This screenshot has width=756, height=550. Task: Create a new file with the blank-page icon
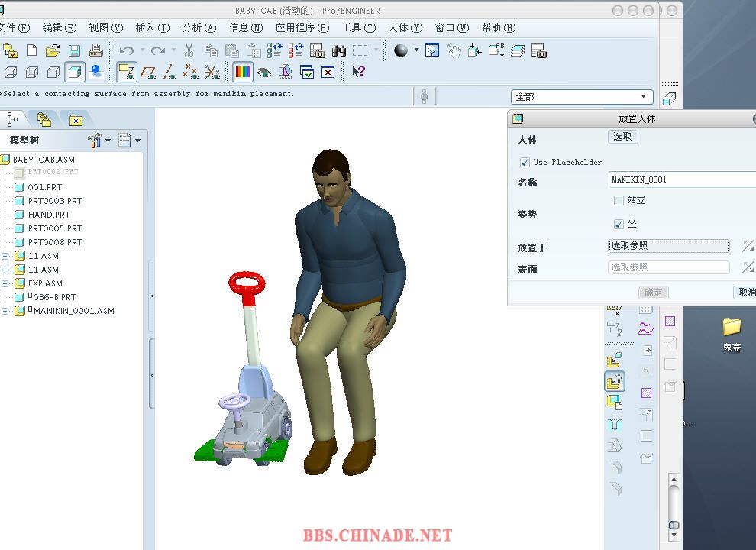coord(32,50)
